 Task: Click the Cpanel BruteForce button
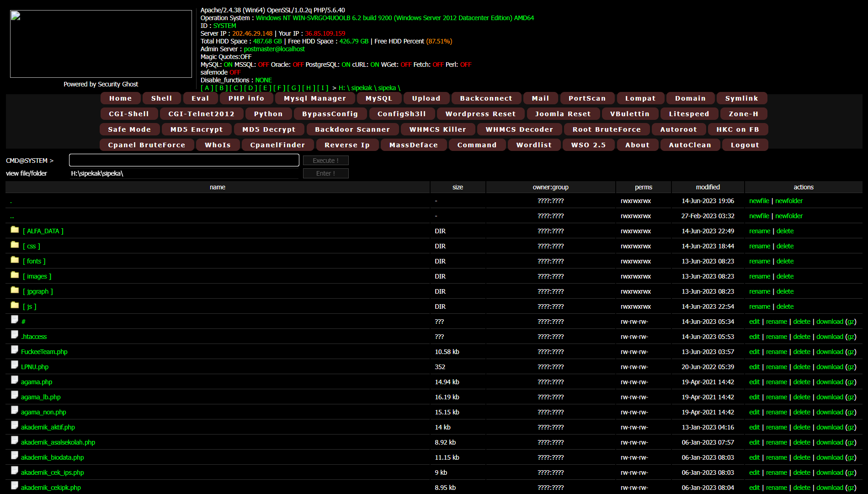(147, 145)
